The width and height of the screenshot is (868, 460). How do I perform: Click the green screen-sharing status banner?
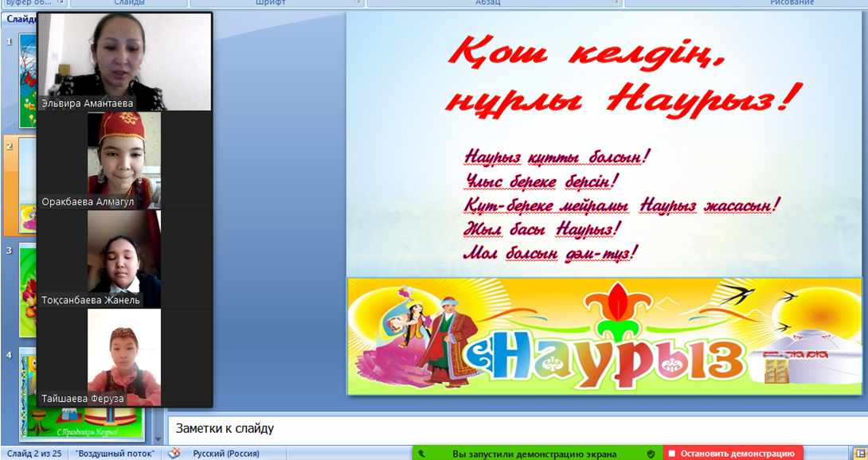point(535,454)
